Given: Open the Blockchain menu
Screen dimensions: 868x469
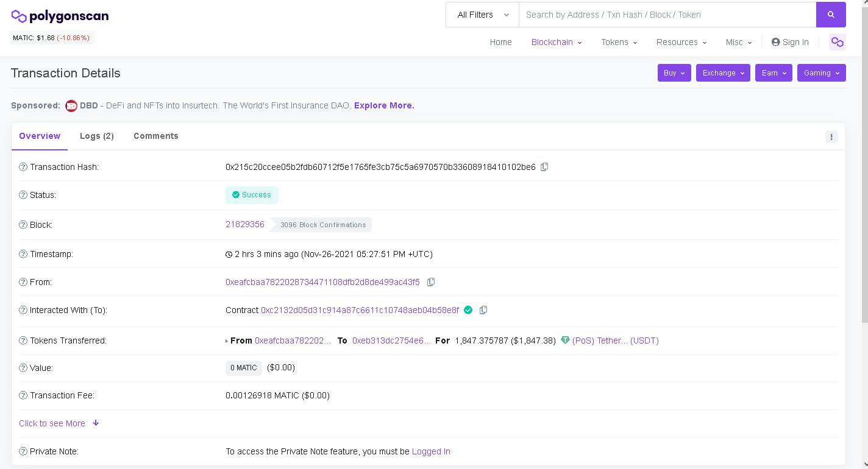Looking at the screenshot, I should tap(555, 42).
